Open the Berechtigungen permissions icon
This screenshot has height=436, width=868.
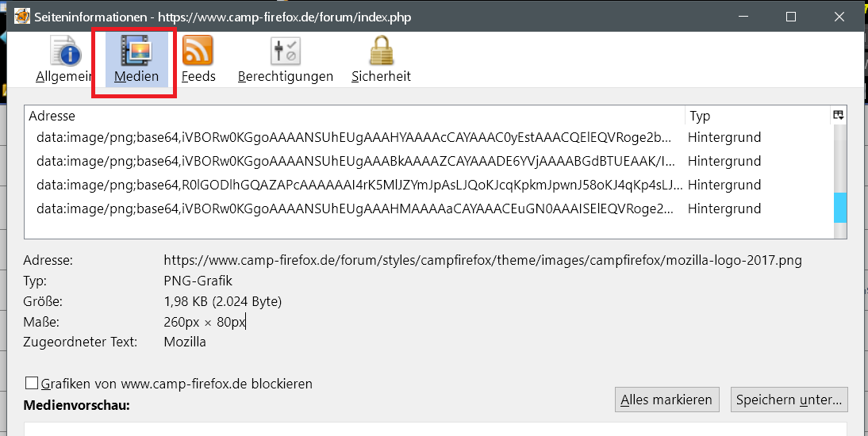pyautogui.click(x=284, y=52)
